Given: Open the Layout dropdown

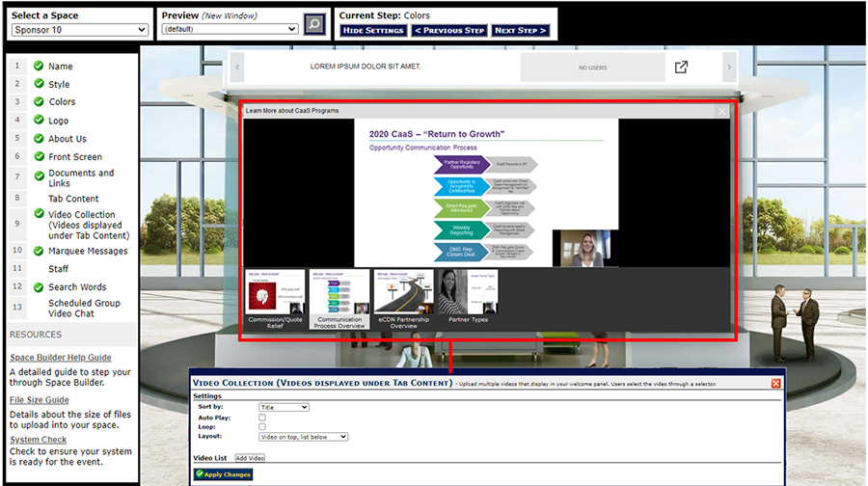Looking at the screenshot, I should [303, 437].
